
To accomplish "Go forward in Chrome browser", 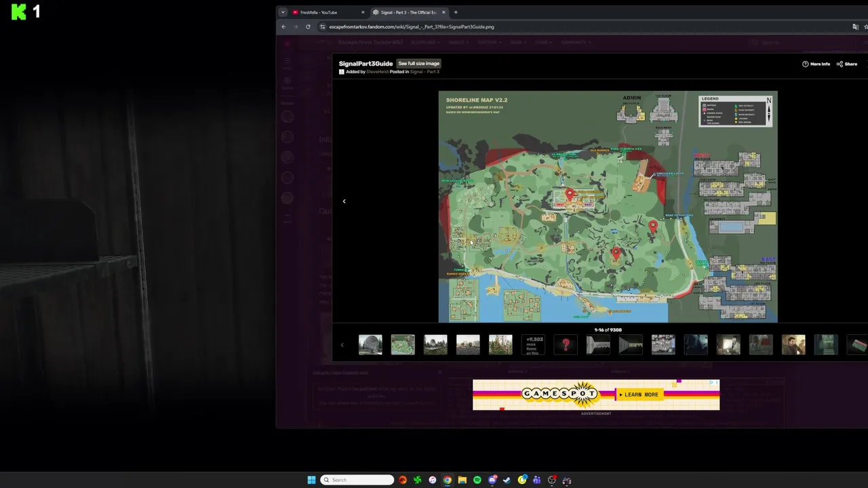I will (296, 26).
